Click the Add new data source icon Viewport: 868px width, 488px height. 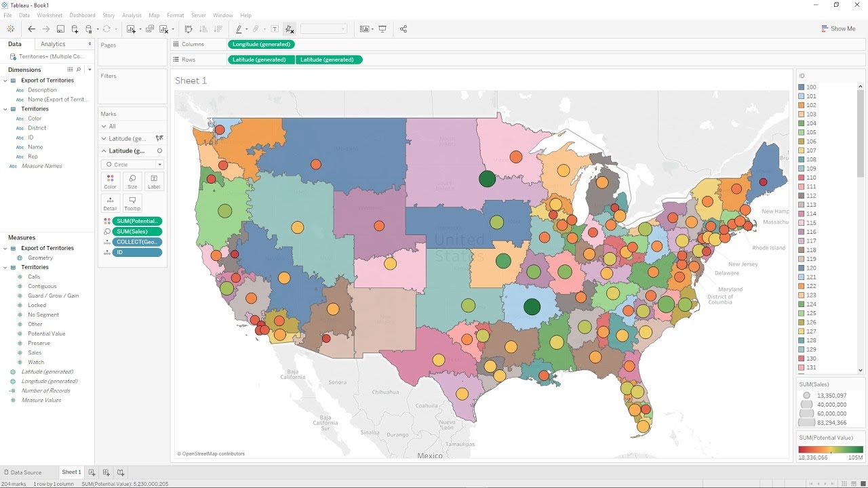pos(75,29)
